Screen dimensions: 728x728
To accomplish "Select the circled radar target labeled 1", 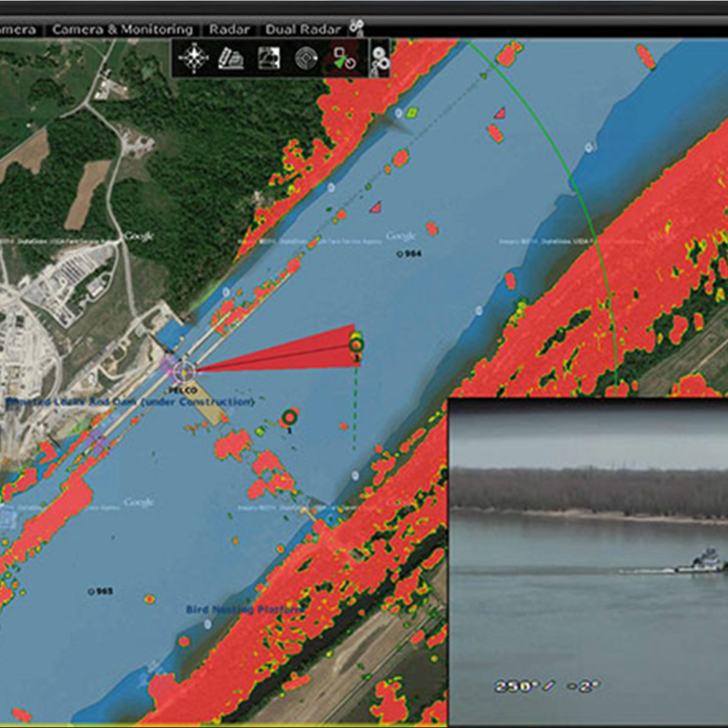I will pos(290,417).
